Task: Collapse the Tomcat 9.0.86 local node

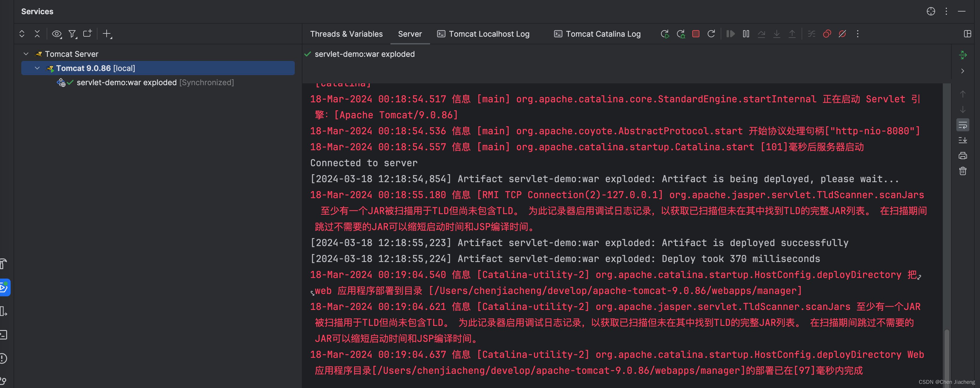Action: 37,68
